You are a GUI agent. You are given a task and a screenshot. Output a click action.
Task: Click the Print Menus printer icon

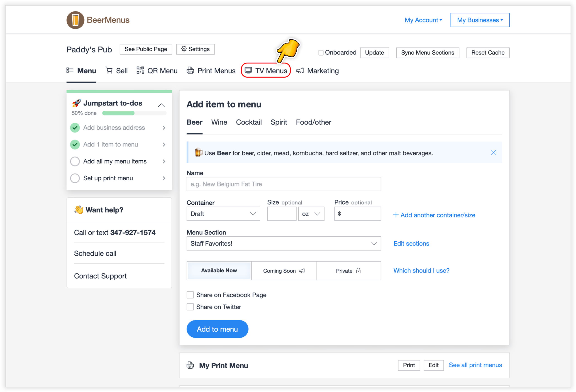190,70
